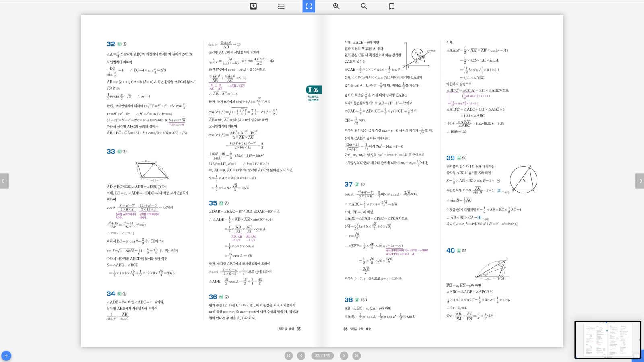Screen dimensions: 644x362
Task: Click the problem 40 triangle diagram
Action: [x=491, y=269]
